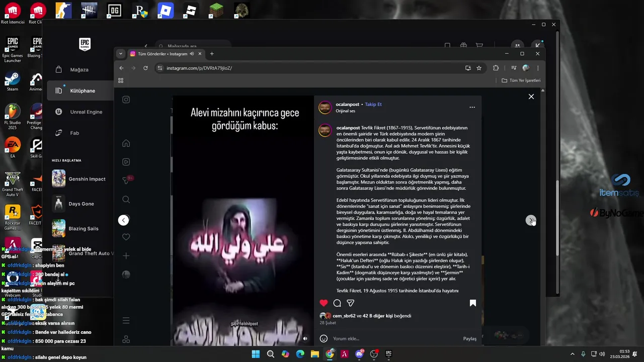This screenshot has height=362, width=644.
Task: Open Instagram search from sidebar
Action: click(x=126, y=200)
